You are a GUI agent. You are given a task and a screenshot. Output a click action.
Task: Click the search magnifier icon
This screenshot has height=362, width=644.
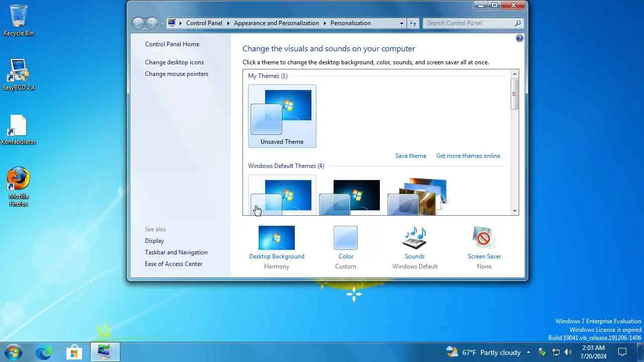pos(518,23)
